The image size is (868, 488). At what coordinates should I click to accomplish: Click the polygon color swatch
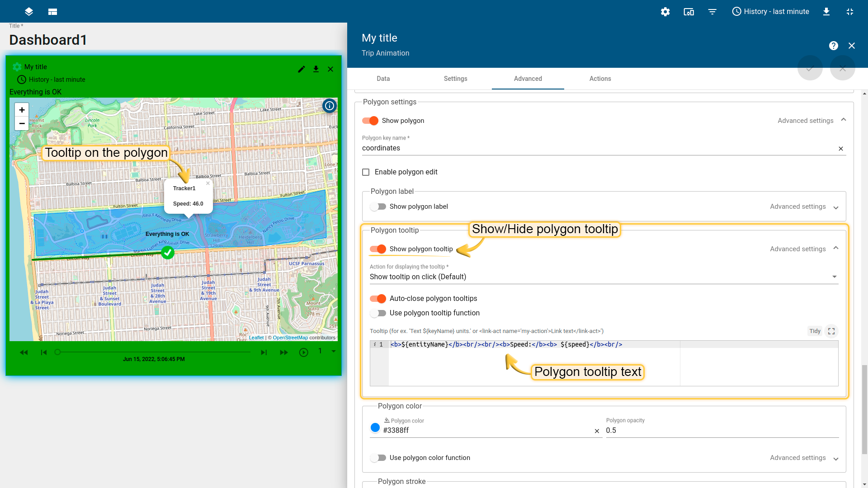click(375, 427)
